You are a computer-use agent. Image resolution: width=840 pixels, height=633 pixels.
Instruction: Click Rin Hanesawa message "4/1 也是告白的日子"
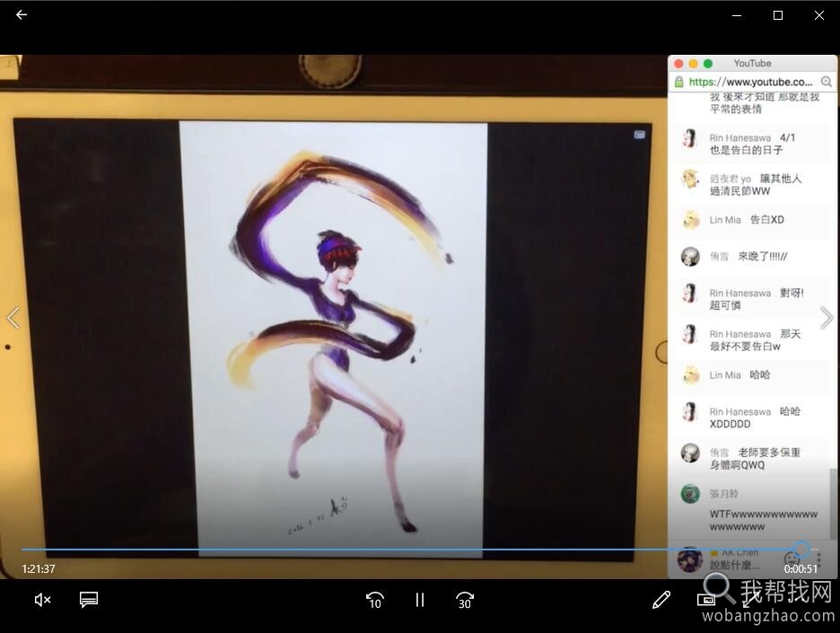[752, 144]
